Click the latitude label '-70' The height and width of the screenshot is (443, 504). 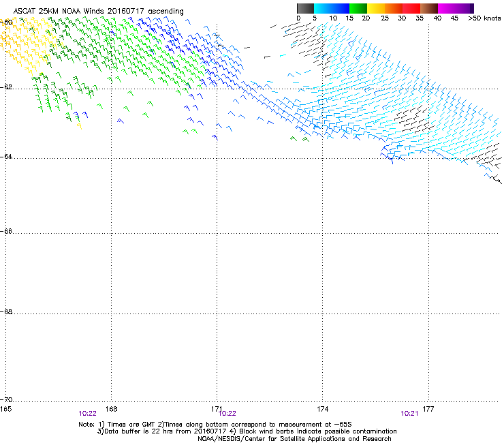coord(6,400)
